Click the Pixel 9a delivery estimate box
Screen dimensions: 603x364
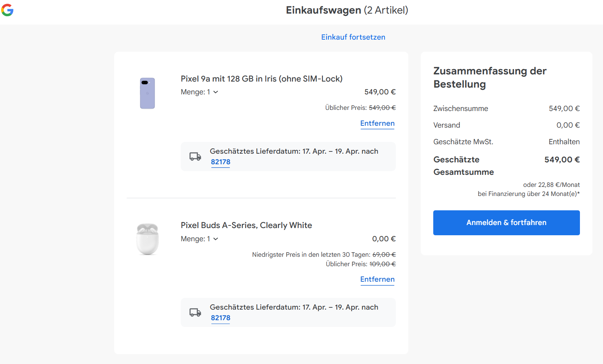[302, 156]
